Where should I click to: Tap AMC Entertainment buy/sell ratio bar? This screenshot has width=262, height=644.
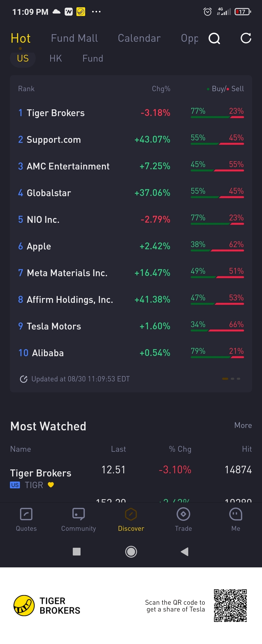tap(217, 170)
